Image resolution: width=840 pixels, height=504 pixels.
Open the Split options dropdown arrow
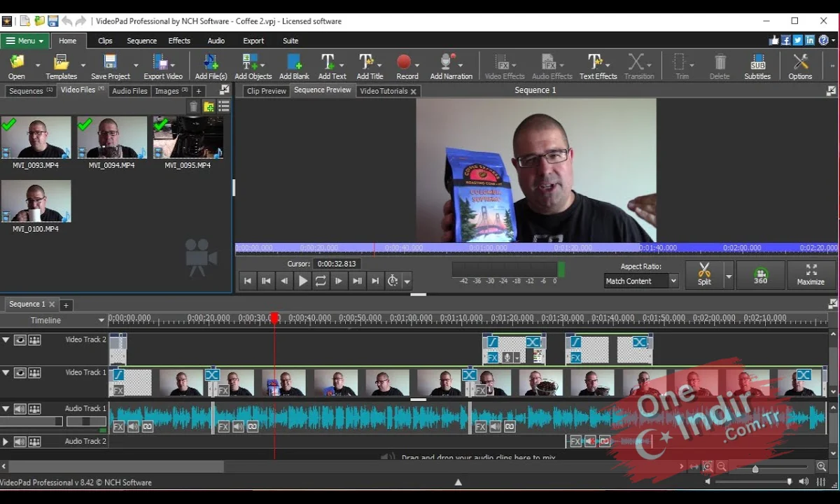[729, 275]
